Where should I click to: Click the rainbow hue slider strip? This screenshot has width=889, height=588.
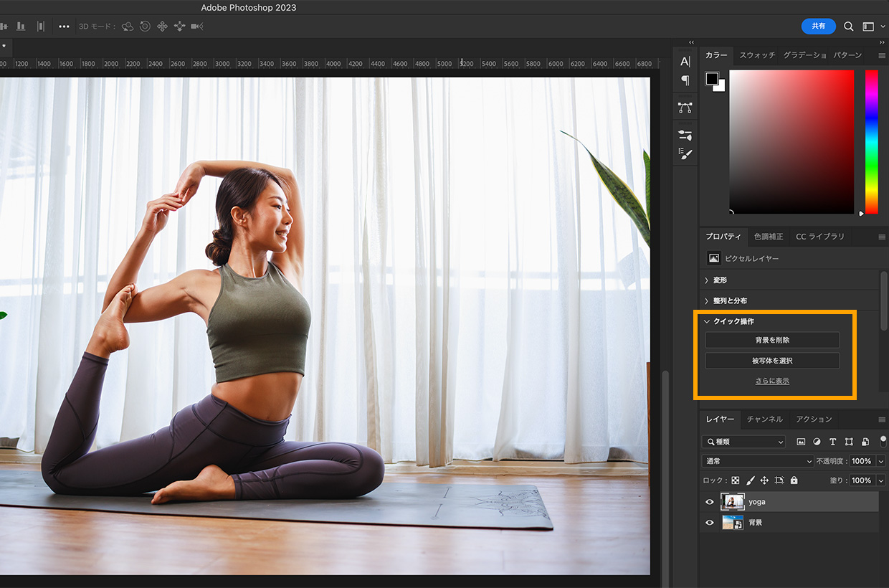click(871, 142)
